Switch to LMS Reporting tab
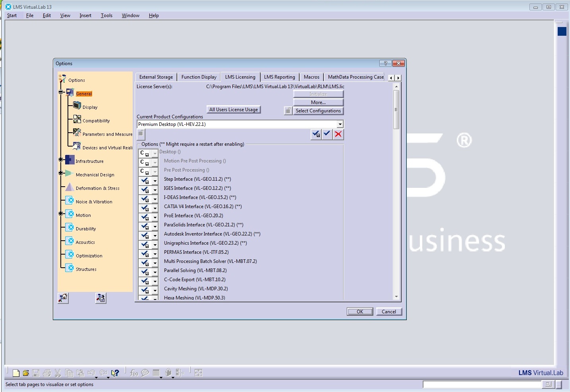The height and width of the screenshot is (392, 570). tap(280, 77)
